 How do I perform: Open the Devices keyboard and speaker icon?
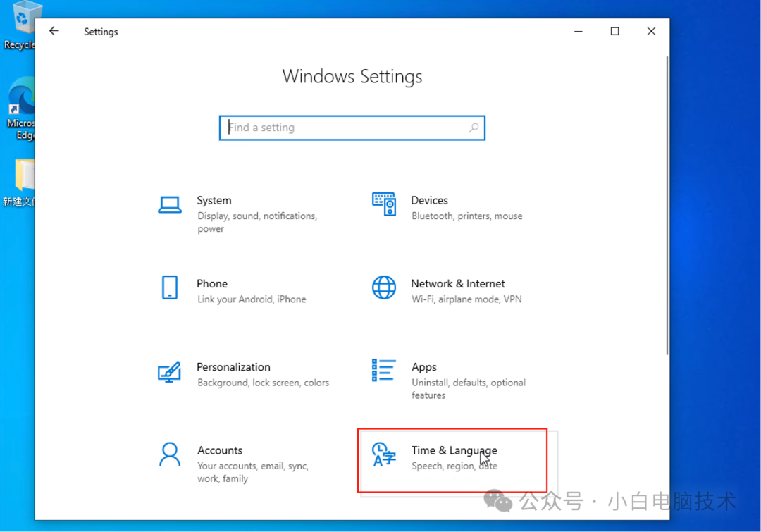384,204
